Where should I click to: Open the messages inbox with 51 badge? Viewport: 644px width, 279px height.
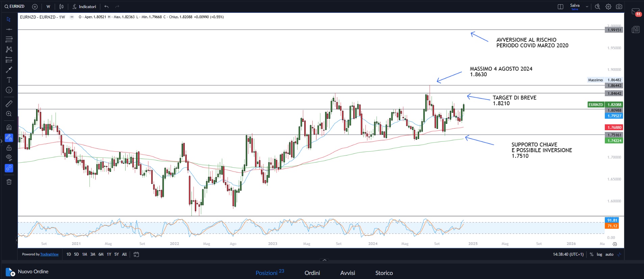[636, 12]
